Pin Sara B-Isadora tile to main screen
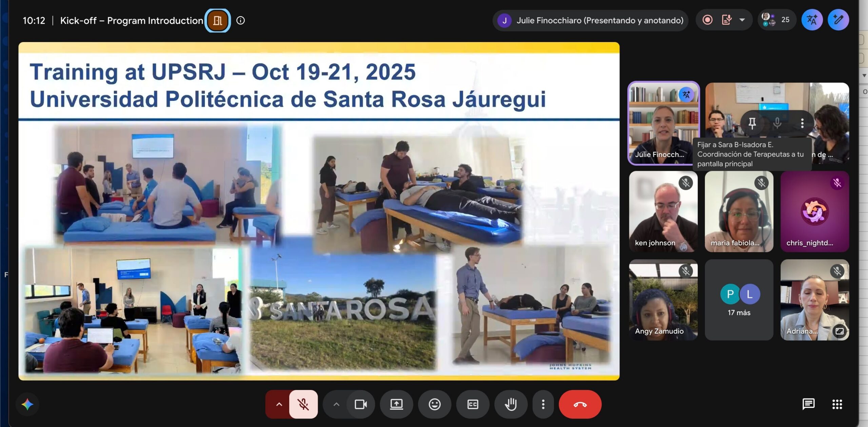 point(752,123)
